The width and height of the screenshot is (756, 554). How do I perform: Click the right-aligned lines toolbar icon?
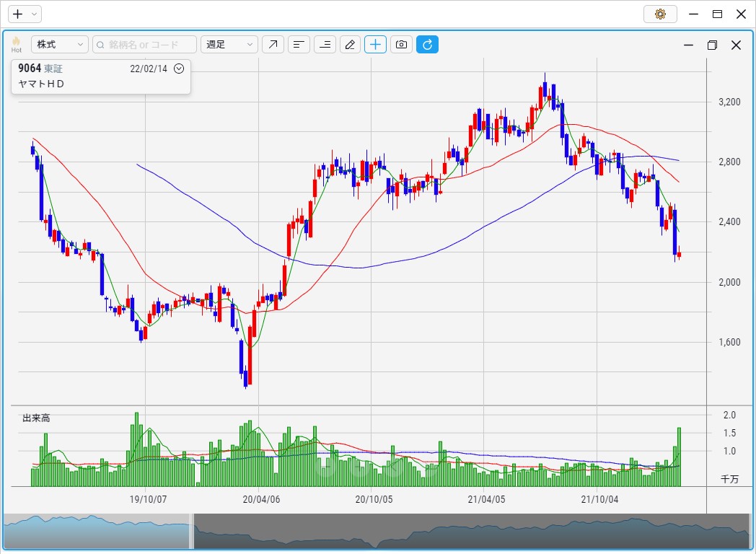pos(325,45)
